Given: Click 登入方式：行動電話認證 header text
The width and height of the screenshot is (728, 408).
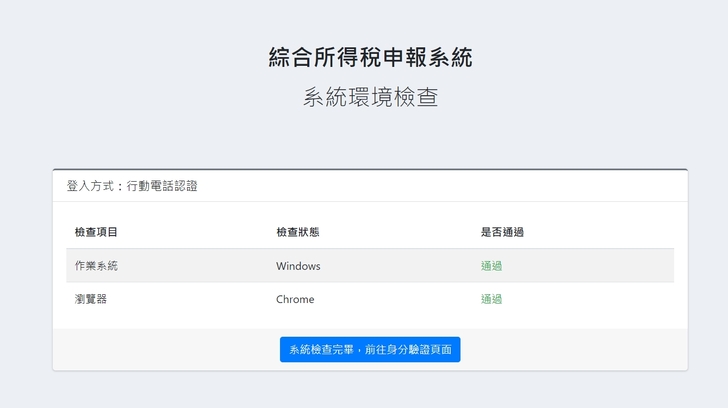Looking at the screenshot, I should pos(132,186).
